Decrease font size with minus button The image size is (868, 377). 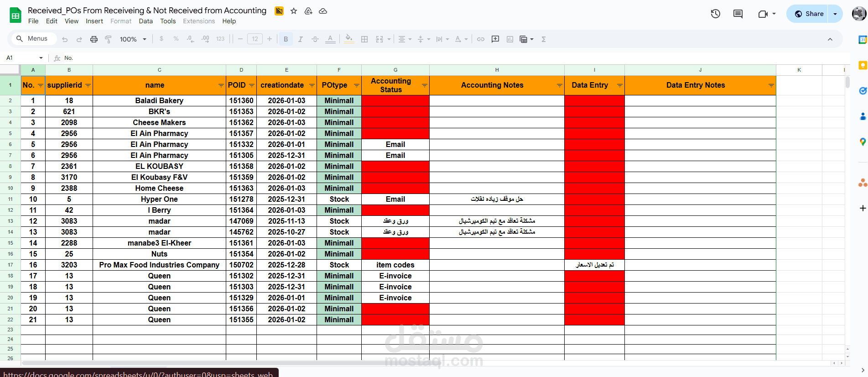tap(240, 39)
